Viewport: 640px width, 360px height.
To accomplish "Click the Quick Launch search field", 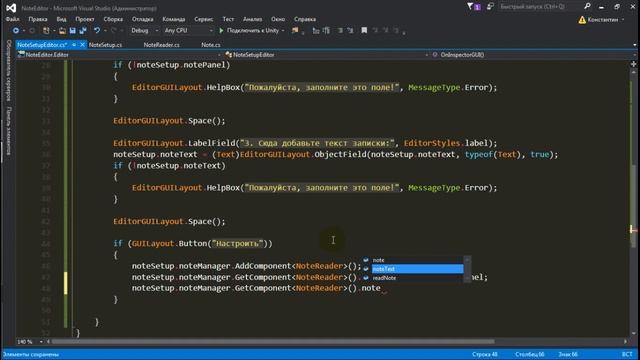I will pos(540,7).
